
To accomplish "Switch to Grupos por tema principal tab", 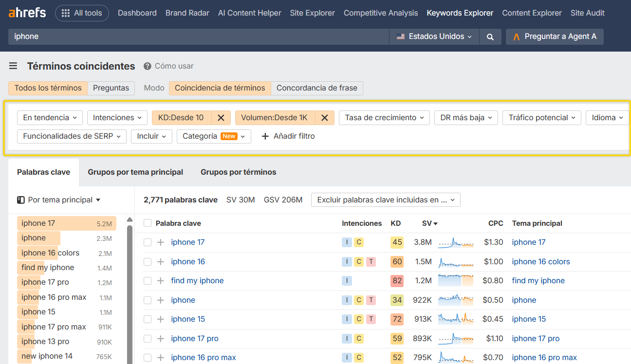I will coord(135,172).
